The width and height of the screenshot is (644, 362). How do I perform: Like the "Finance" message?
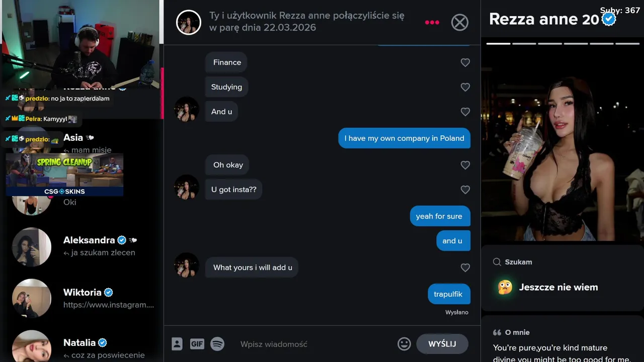pyautogui.click(x=465, y=62)
